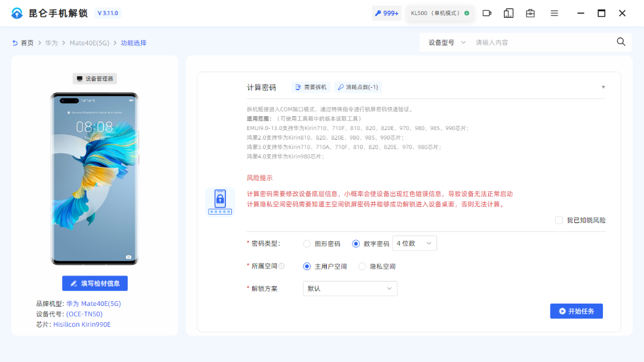644x362 pixels.
Task: Open the 设备型号 search type dropdown
Action: point(447,42)
